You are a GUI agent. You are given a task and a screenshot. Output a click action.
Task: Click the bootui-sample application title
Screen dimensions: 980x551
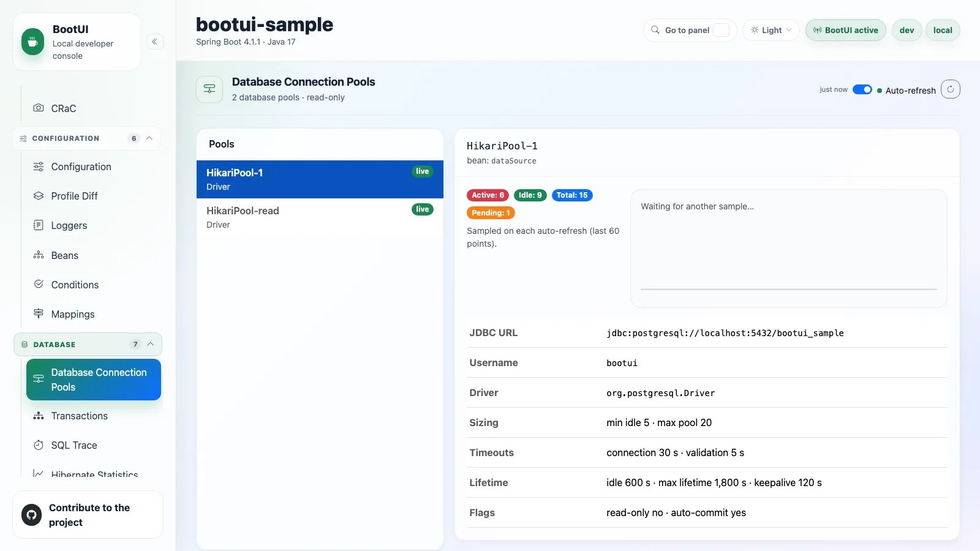click(265, 24)
